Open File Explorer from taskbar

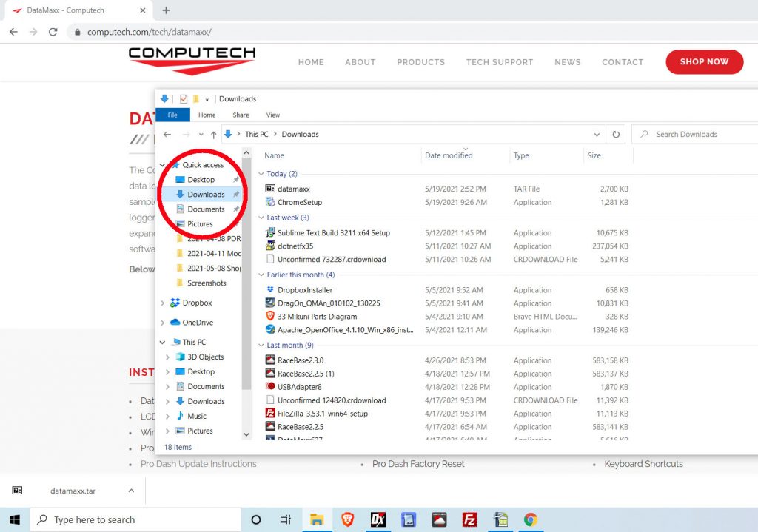[x=317, y=520]
